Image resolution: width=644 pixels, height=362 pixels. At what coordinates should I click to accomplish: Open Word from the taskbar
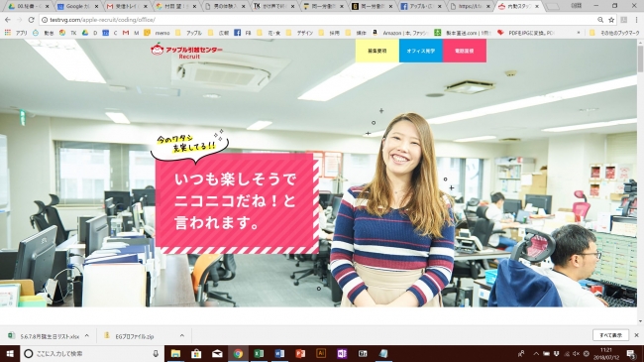click(279, 353)
